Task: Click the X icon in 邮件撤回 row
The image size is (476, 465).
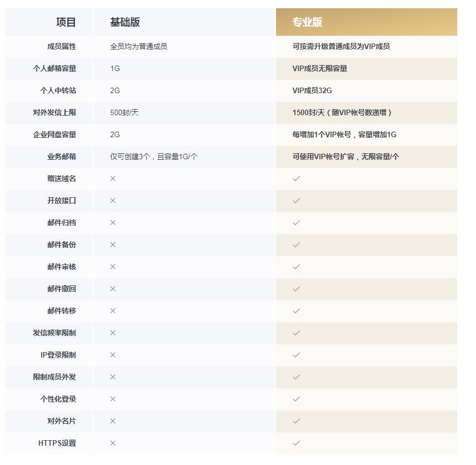Action: (x=112, y=289)
